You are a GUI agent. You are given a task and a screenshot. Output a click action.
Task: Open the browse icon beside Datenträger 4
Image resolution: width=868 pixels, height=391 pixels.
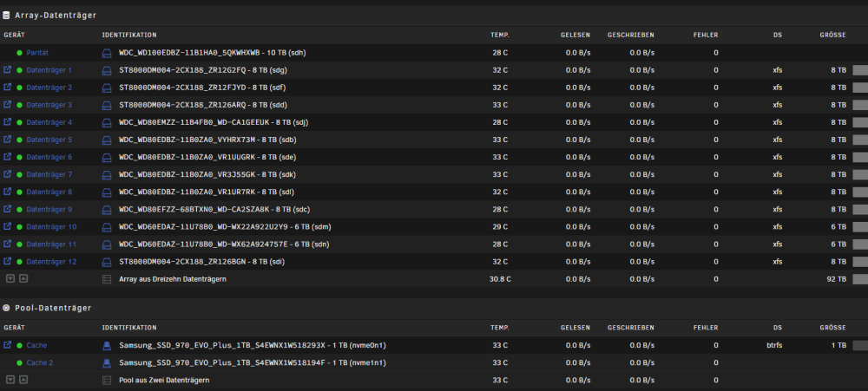coord(7,122)
